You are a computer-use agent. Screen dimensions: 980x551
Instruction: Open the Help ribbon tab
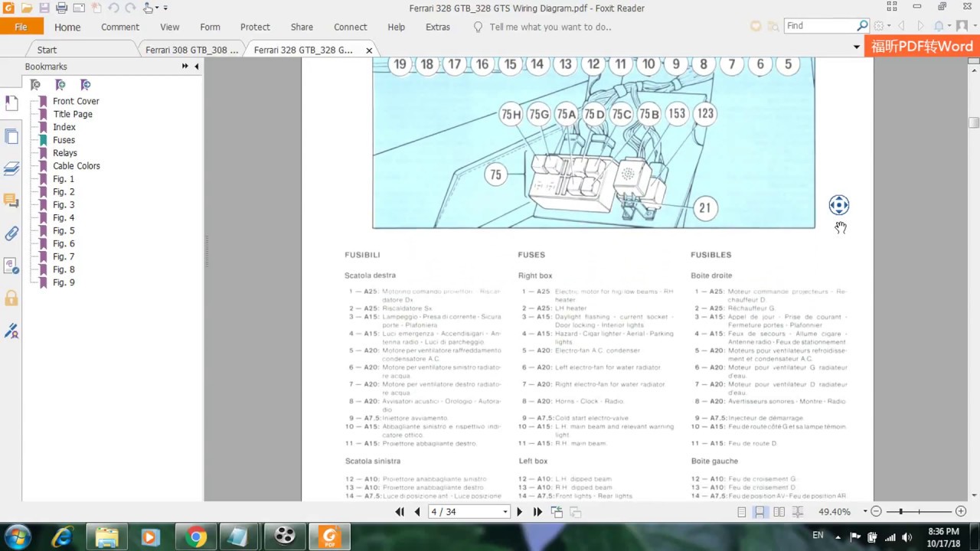tap(397, 27)
